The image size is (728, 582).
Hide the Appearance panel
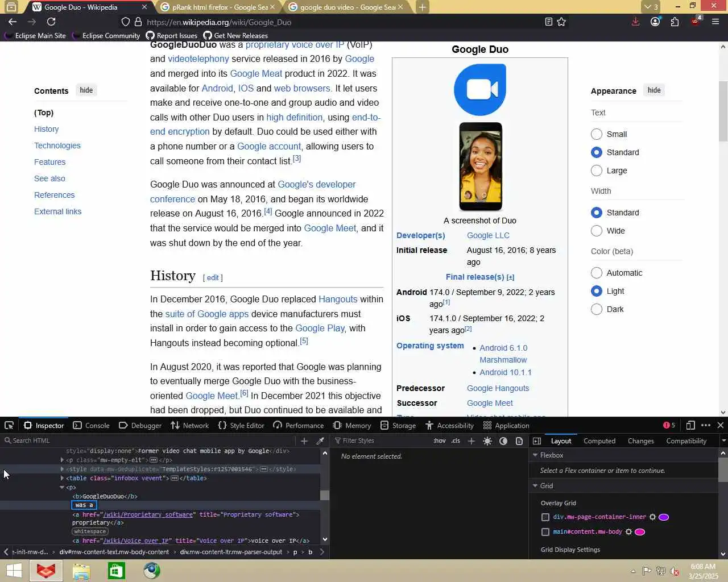pyautogui.click(x=654, y=90)
